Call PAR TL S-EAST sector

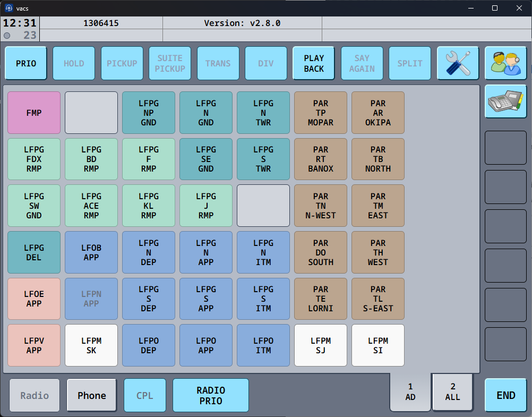pos(378,299)
